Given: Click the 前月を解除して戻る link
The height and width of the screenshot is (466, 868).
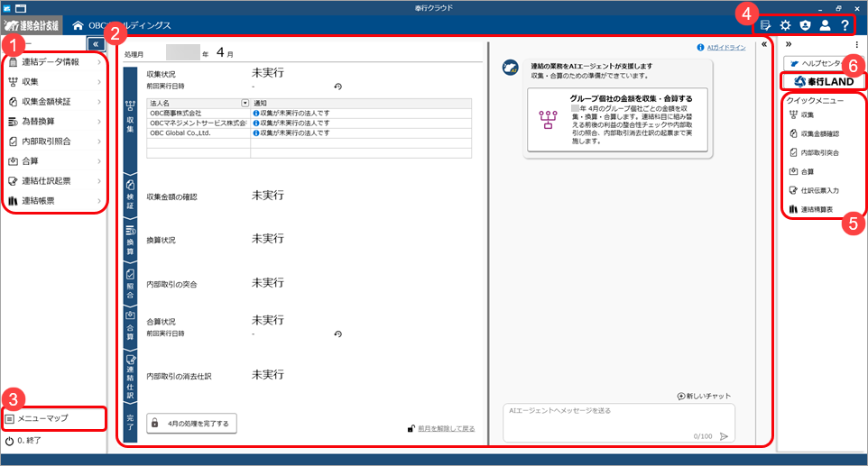Looking at the screenshot, I should click(446, 428).
